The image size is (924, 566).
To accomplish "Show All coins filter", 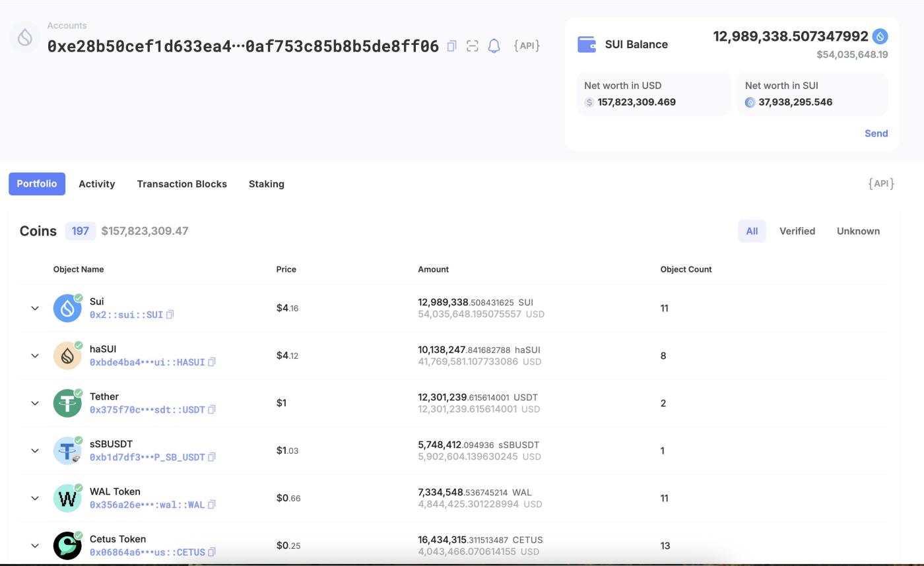I will [752, 231].
